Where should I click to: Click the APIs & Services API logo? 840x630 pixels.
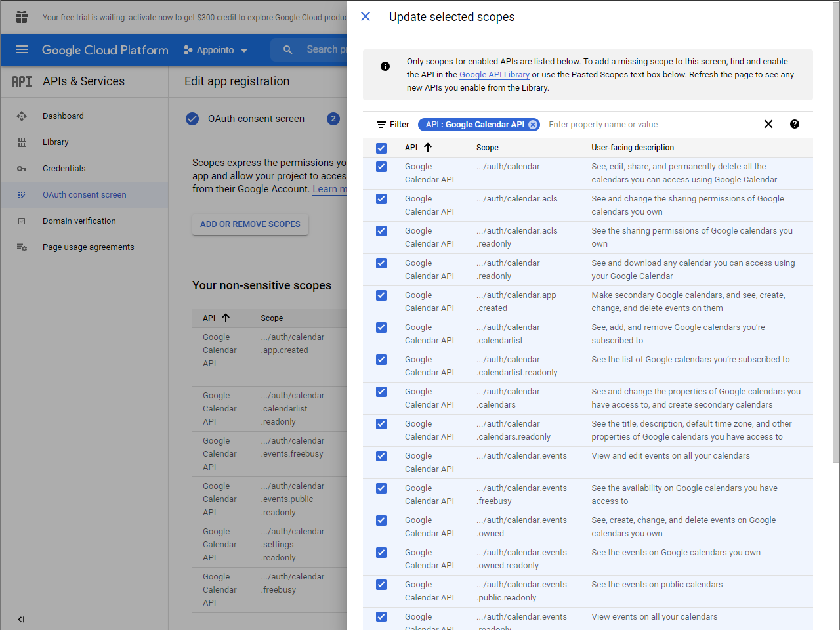[22, 81]
